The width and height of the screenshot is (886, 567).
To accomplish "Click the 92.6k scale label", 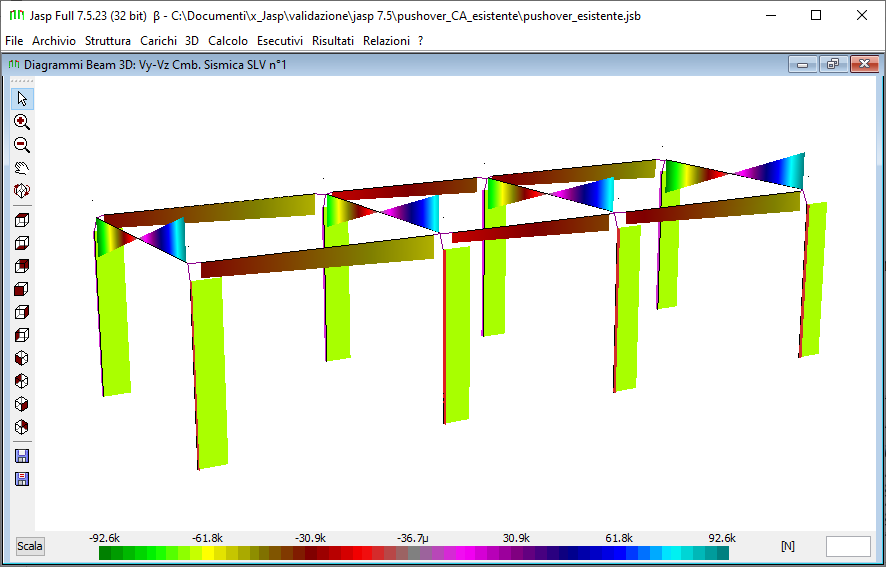I will [722, 538].
